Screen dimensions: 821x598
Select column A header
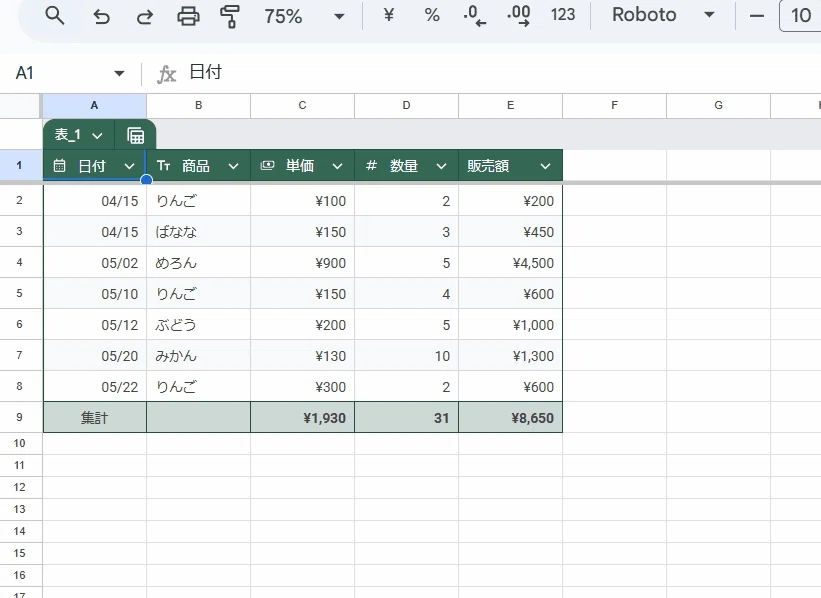click(94, 106)
